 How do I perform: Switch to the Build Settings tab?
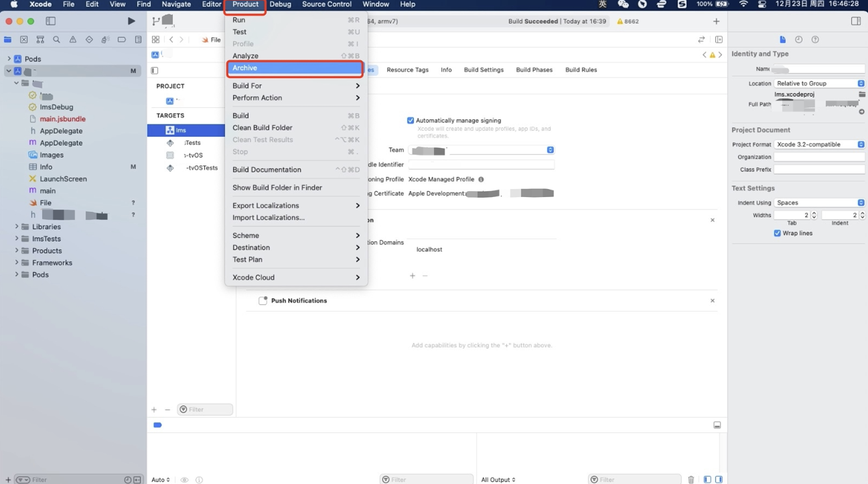click(x=484, y=70)
